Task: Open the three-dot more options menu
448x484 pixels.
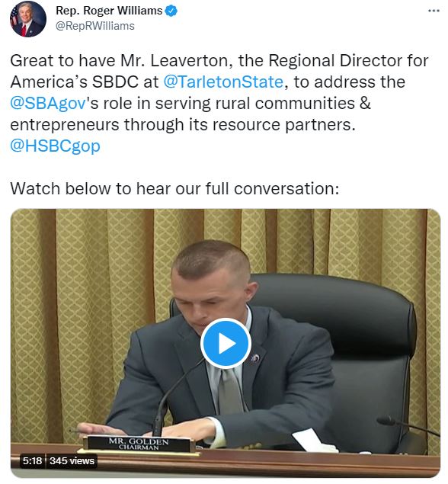Action: coord(434,11)
